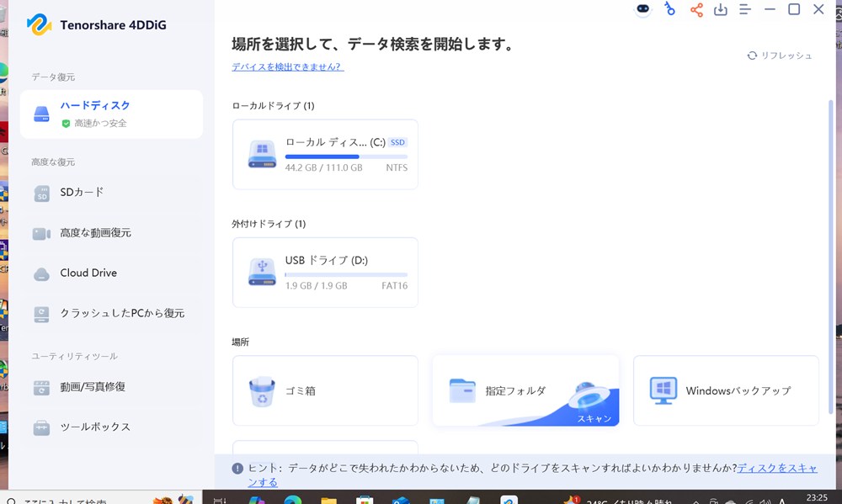Click the orange share icon
This screenshot has width=842, height=504.
(x=696, y=10)
